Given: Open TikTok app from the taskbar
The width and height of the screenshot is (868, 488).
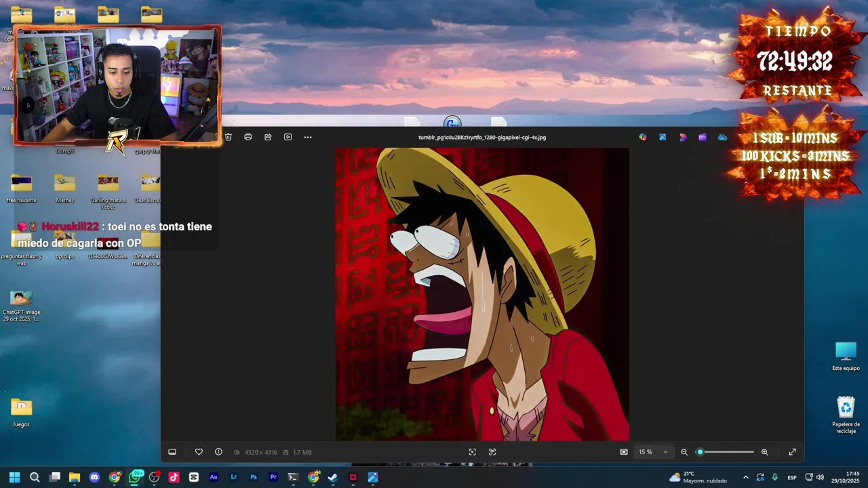Looking at the screenshot, I should (174, 477).
